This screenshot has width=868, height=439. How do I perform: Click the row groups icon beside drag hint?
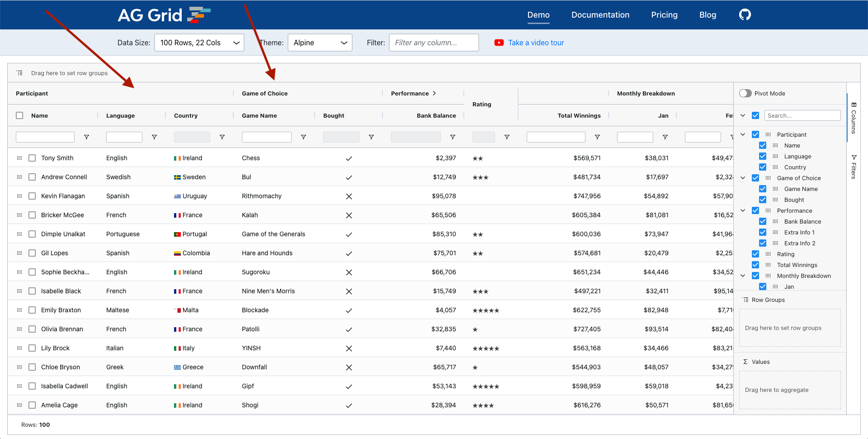(x=19, y=72)
